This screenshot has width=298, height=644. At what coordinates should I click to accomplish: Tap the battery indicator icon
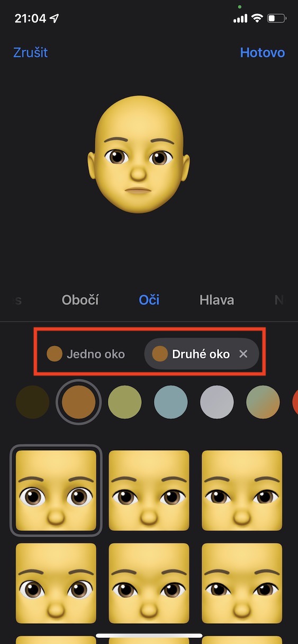(277, 19)
